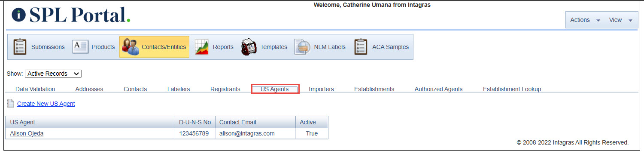
Task: Sort by the D-U-N-S No column header
Action: [x=195, y=122]
